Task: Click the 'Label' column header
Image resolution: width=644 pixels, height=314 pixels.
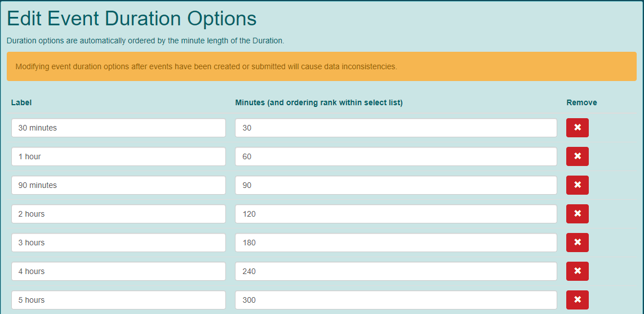Action: 21,102
